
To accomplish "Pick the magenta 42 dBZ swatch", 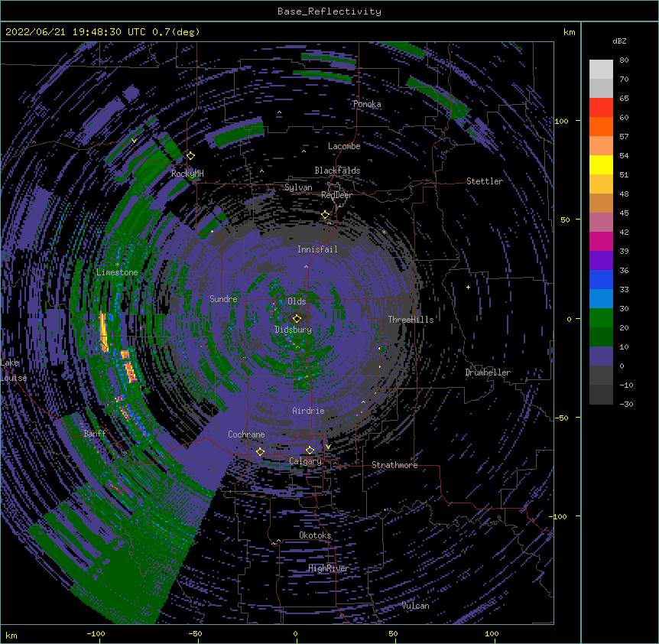I will [601, 241].
